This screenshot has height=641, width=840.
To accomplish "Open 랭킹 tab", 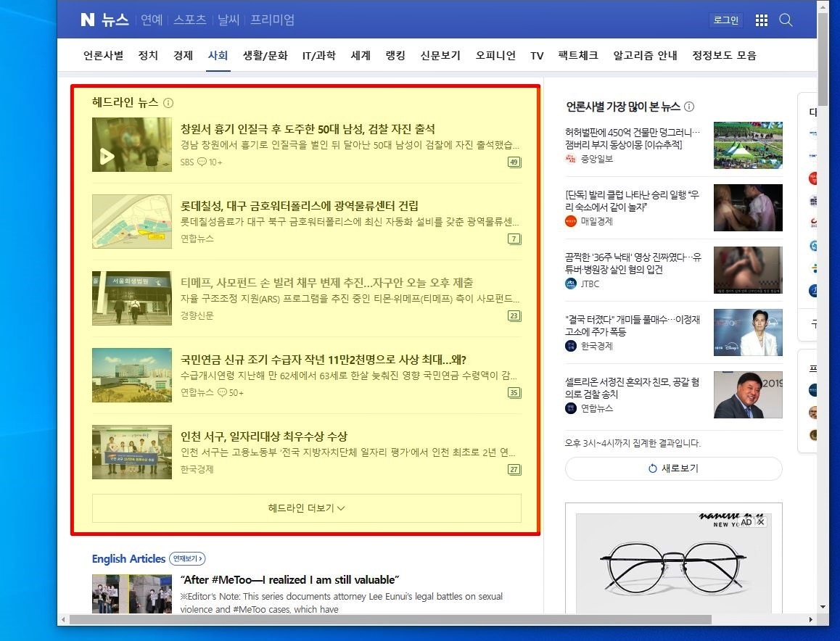I will 395,56.
